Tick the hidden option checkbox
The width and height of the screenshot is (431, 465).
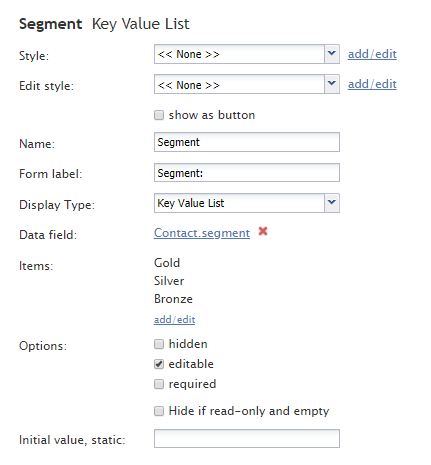click(159, 344)
